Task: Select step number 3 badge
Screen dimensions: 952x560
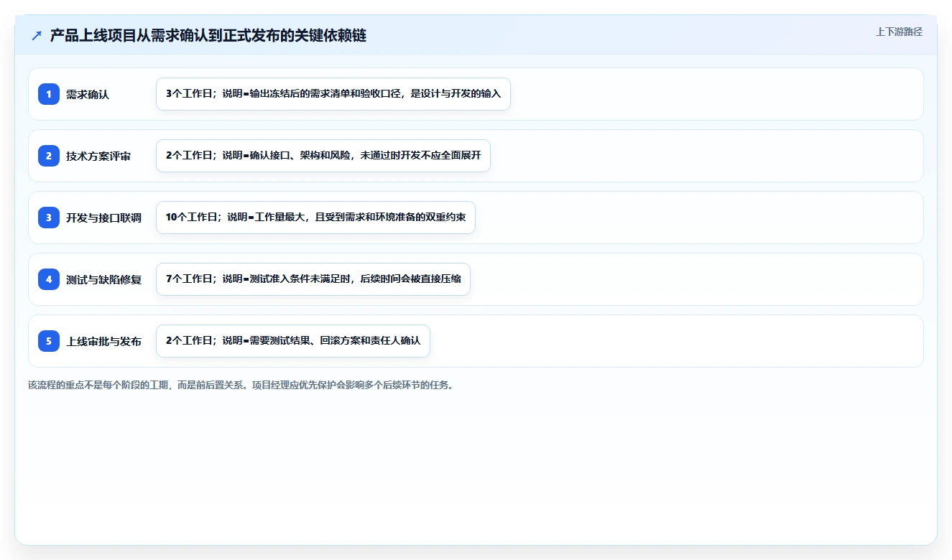Action: pos(49,218)
